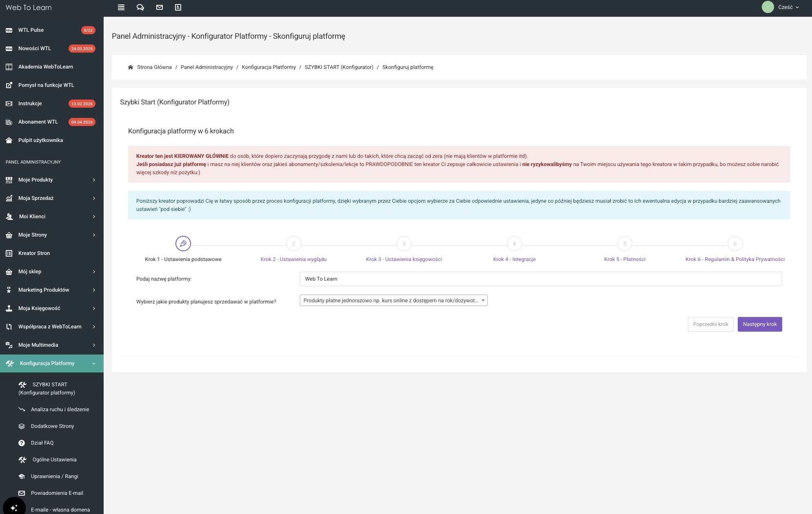Click the Moje Strony basket icon
Screen dimensions: 812x514
click(9, 235)
